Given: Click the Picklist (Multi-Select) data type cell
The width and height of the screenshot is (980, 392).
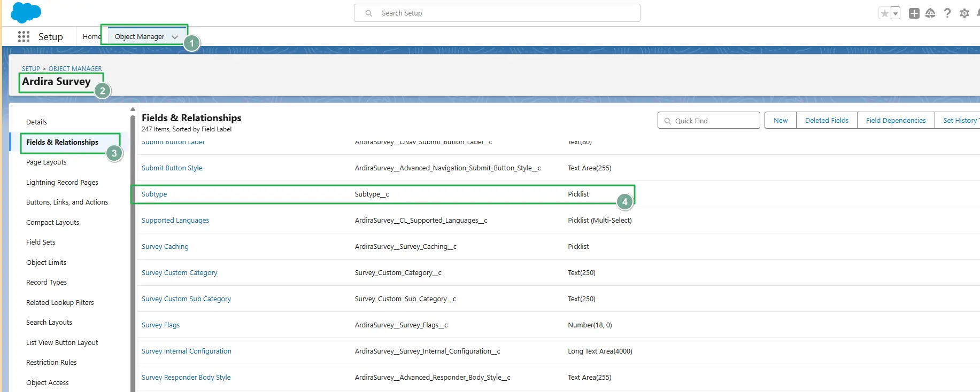Looking at the screenshot, I should tap(599, 220).
